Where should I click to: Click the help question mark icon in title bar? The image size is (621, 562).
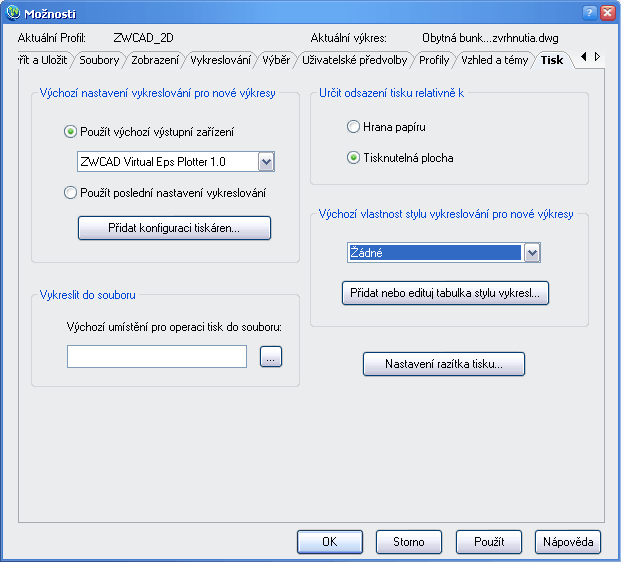(x=590, y=13)
